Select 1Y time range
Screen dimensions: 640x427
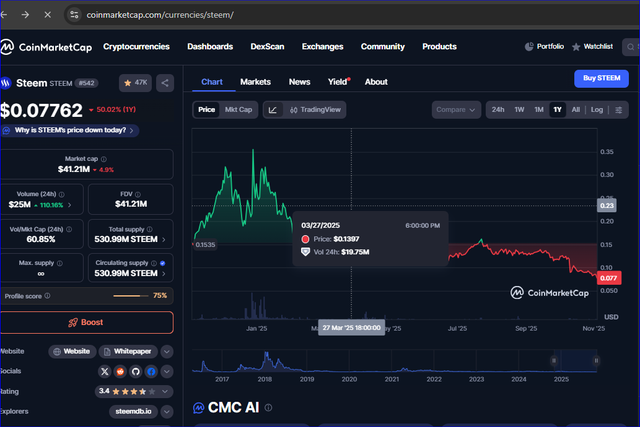point(558,110)
